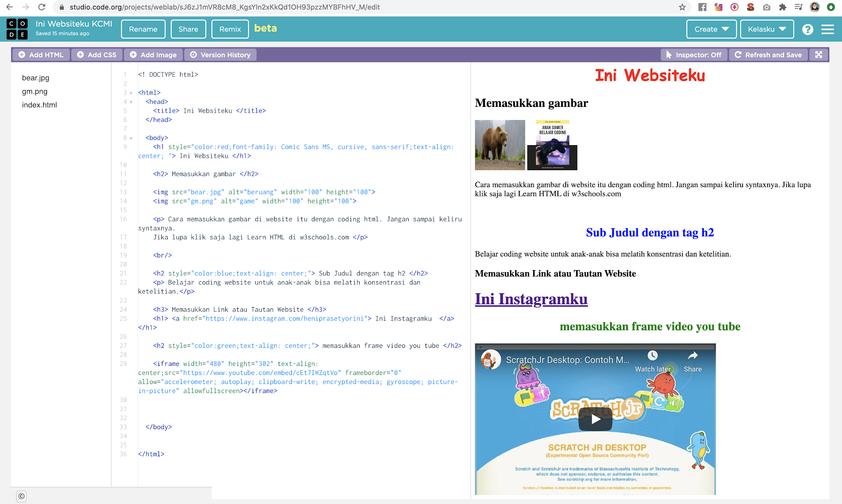Screen dimensions: 842x504
Task: Click the copyright icon at bottom left
Action: [x=21, y=496]
